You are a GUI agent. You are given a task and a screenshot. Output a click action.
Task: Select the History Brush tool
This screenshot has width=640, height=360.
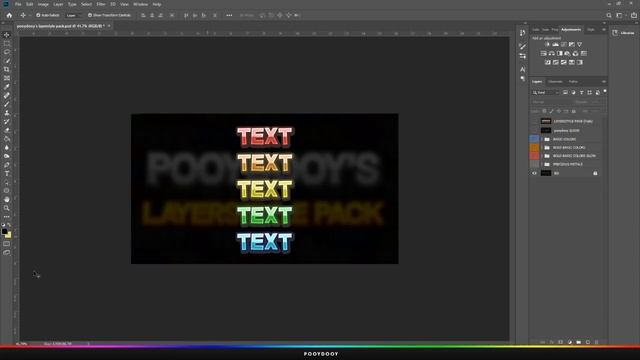7,121
